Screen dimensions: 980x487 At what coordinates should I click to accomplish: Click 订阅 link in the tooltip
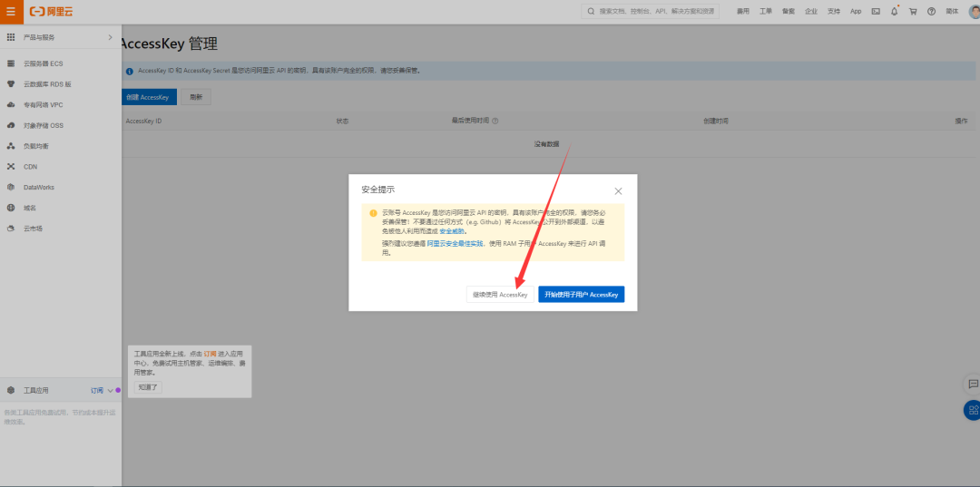[x=210, y=354]
